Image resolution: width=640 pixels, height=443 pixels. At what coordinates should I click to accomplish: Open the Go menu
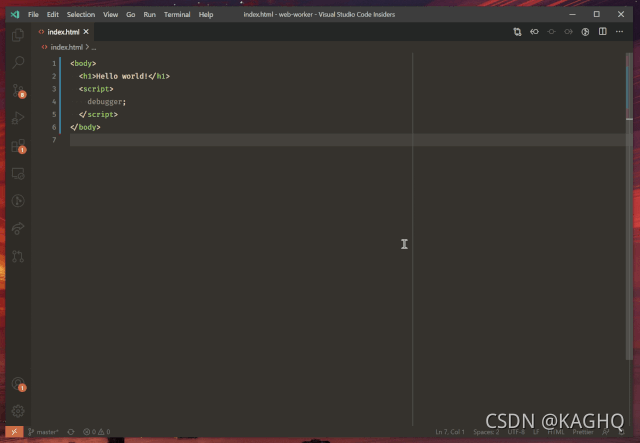pyautogui.click(x=131, y=15)
